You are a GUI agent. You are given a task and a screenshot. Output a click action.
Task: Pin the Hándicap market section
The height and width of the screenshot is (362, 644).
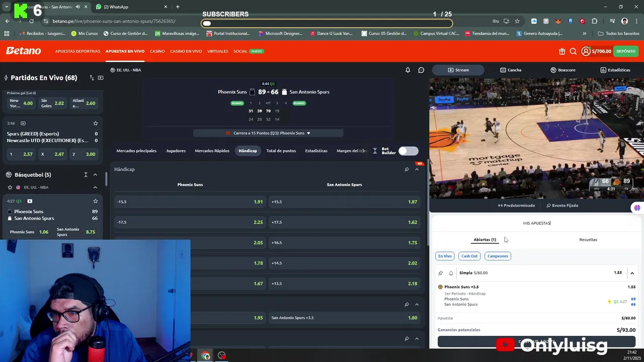[407, 169]
